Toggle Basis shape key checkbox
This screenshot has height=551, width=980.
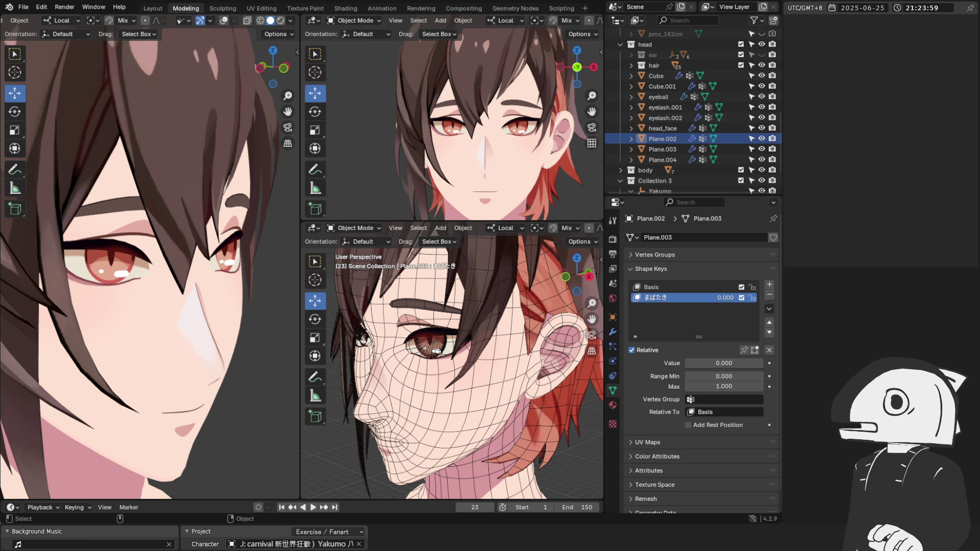click(x=742, y=287)
